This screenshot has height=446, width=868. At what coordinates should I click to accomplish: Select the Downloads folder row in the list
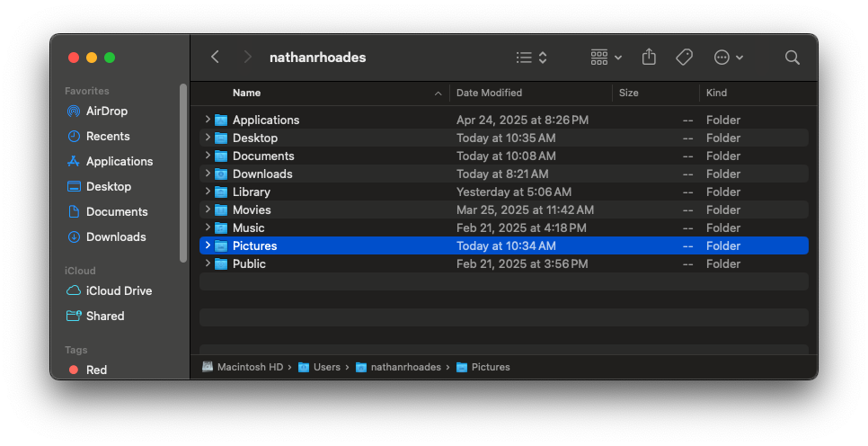tap(262, 174)
